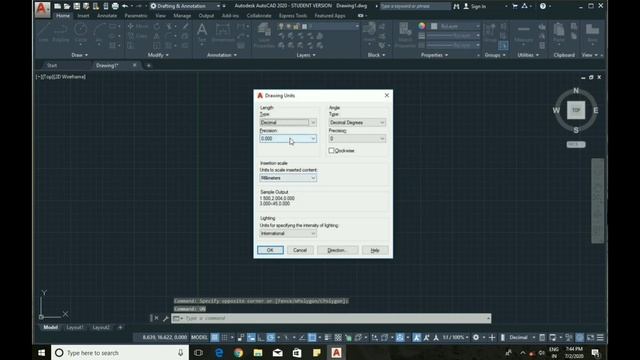640x360 pixels.
Task: Open the object color wheel in Properties
Action: [x=422, y=26]
